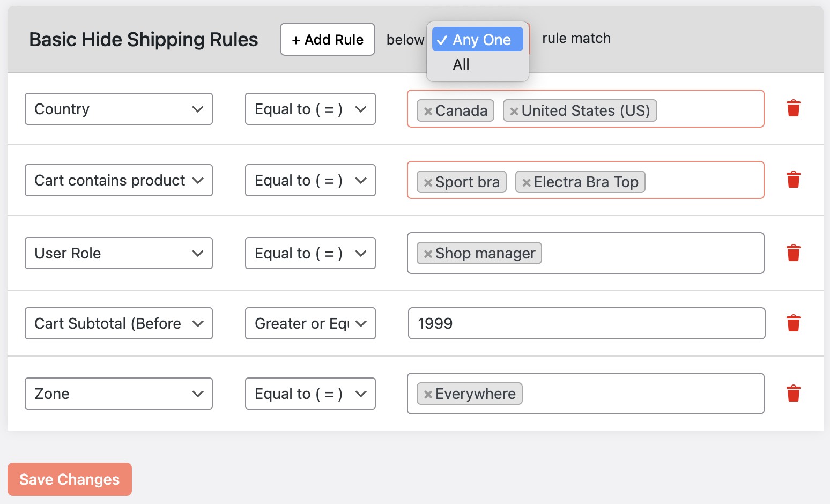This screenshot has height=504, width=830.
Task: Delete the Cart contains product rule
Action: (x=794, y=180)
